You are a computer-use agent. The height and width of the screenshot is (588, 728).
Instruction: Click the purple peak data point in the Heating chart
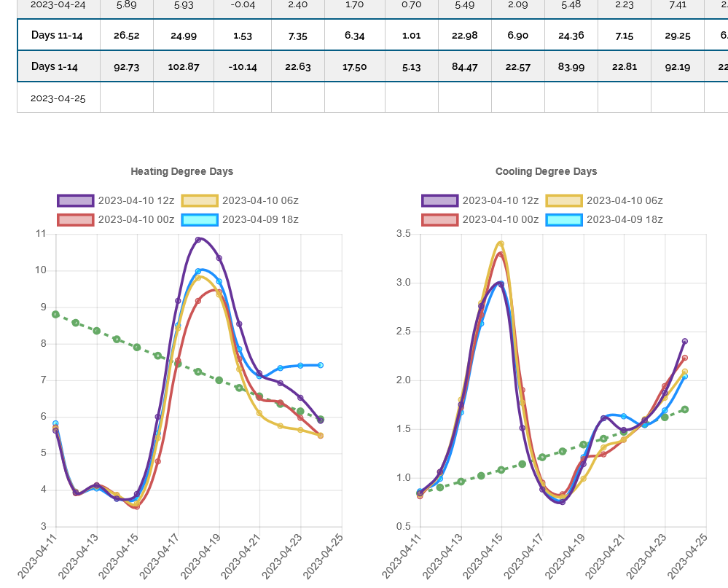tap(198, 240)
